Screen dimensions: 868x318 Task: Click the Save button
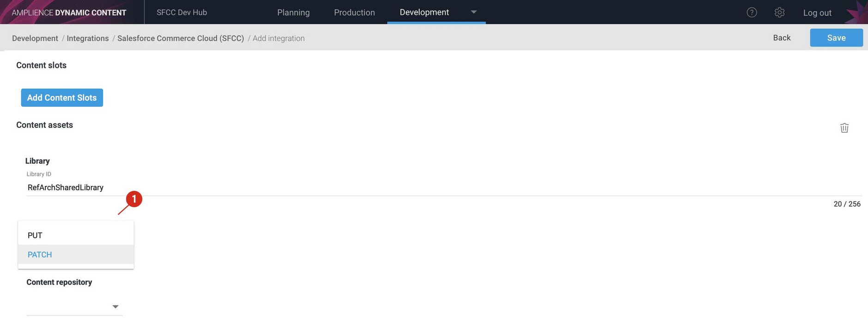836,38
